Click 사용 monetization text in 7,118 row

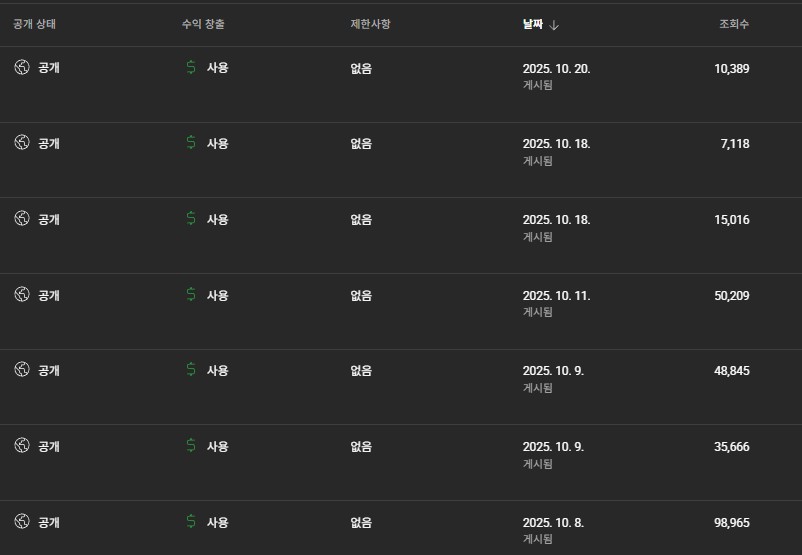pyautogui.click(x=217, y=144)
